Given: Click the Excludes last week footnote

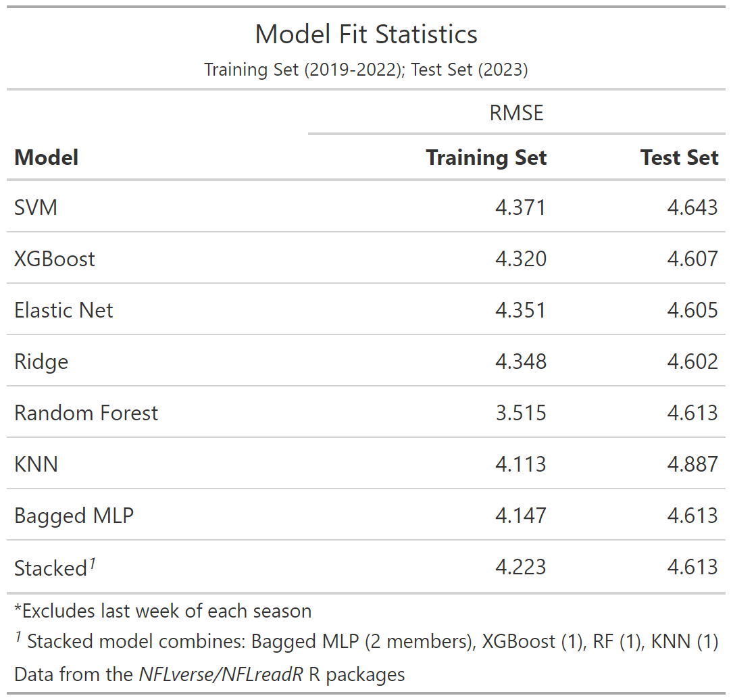Looking at the screenshot, I should 163,611.
